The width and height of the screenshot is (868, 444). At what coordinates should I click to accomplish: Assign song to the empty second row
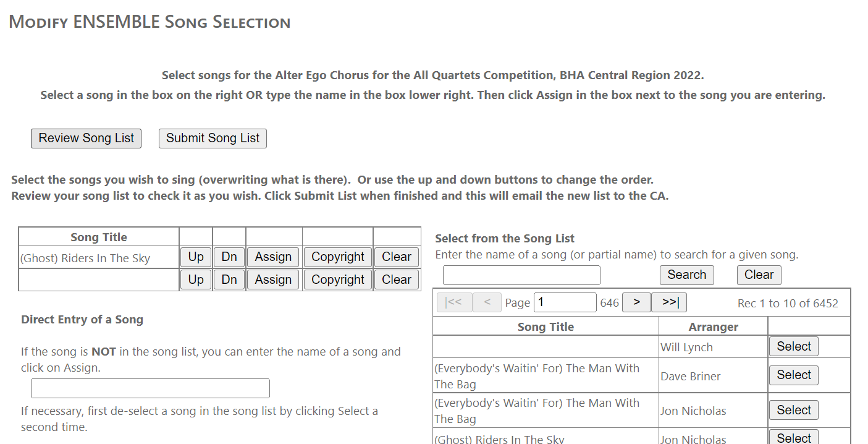pos(273,280)
